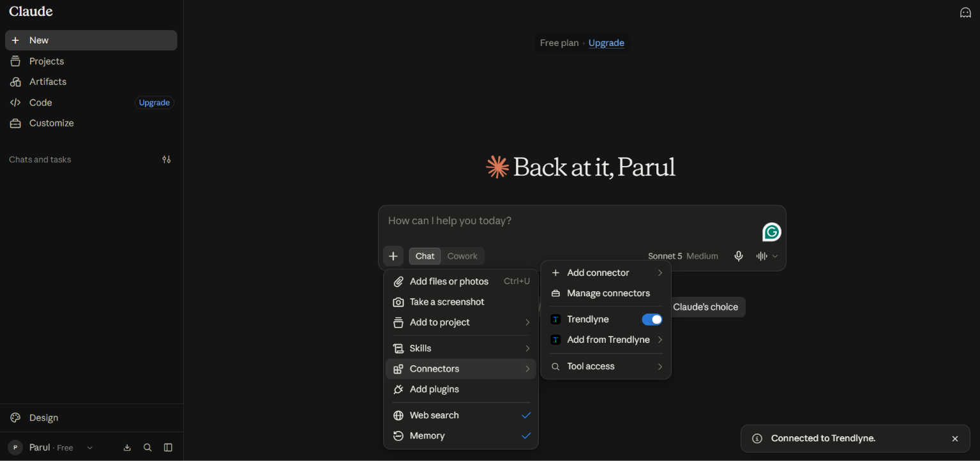The width and height of the screenshot is (980, 461).
Task: Expand Add connector submenu
Action: pyautogui.click(x=606, y=273)
